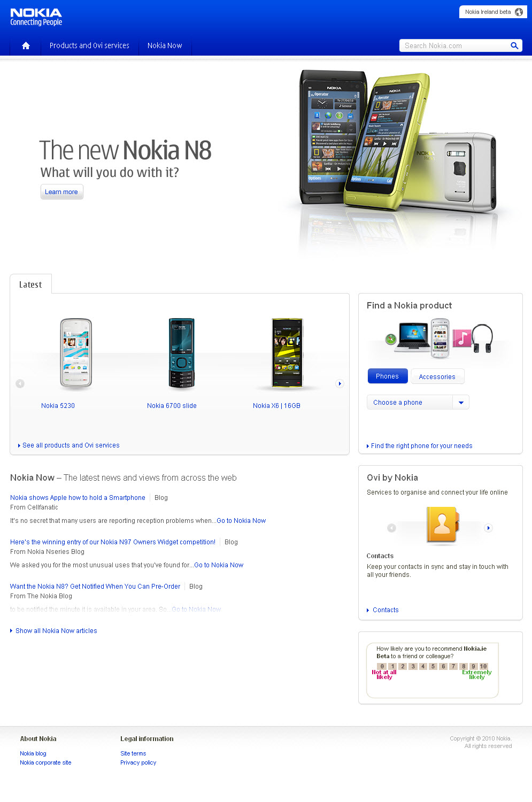Click the orange Ovi Contacts icon
The image size is (532, 802).
point(442,525)
